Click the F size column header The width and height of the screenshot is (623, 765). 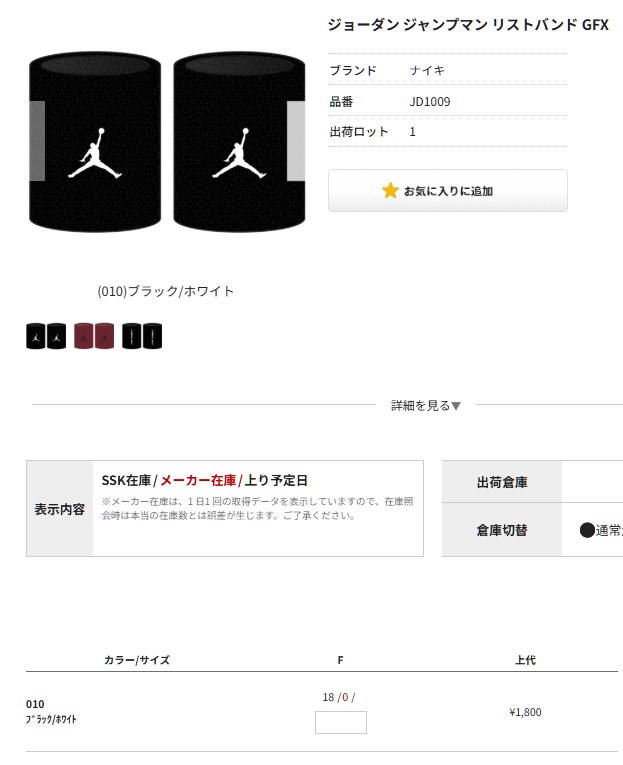(x=341, y=660)
